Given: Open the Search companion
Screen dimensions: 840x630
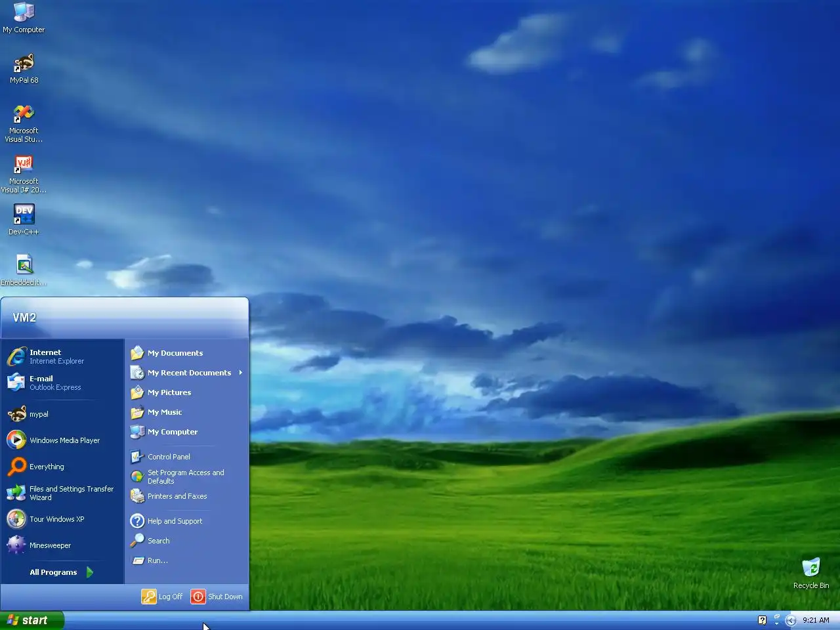Looking at the screenshot, I should 187,541.
